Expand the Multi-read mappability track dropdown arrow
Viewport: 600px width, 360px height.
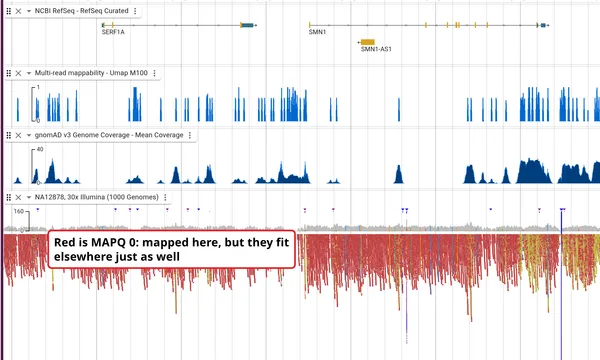(29, 73)
